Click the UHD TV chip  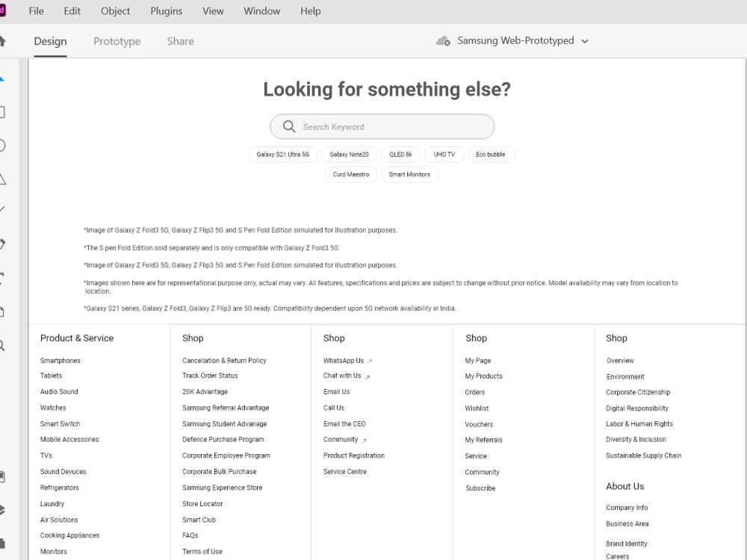coord(444,155)
